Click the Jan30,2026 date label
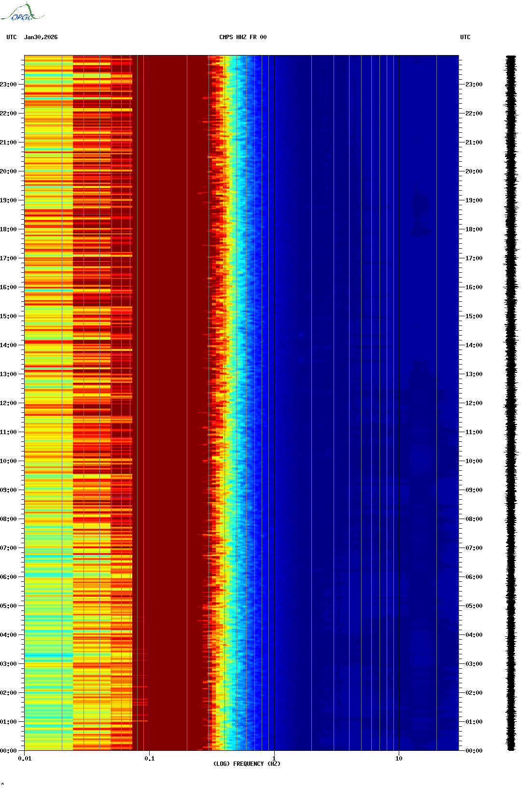 click(x=41, y=37)
